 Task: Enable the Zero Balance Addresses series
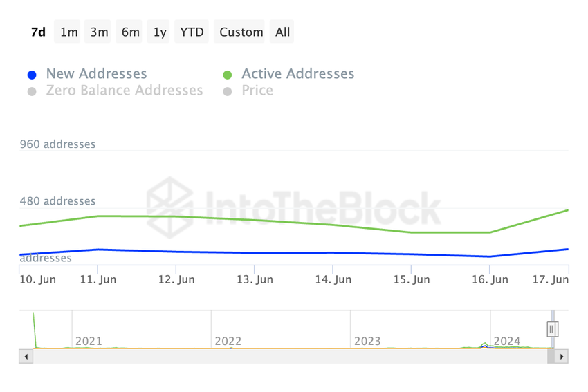[x=124, y=91]
